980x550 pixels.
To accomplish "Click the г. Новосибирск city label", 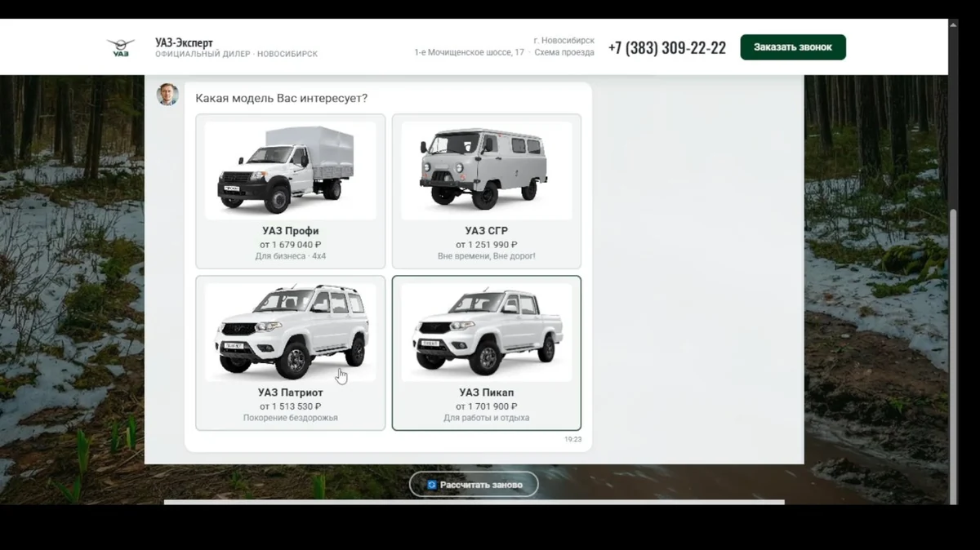I will coord(563,40).
